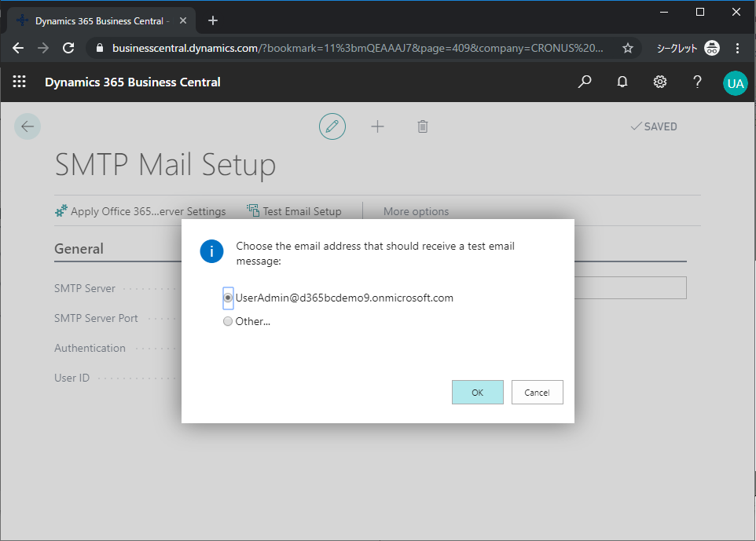This screenshot has width=756, height=541.
Task: Open the search magnifier in header
Action: point(585,82)
